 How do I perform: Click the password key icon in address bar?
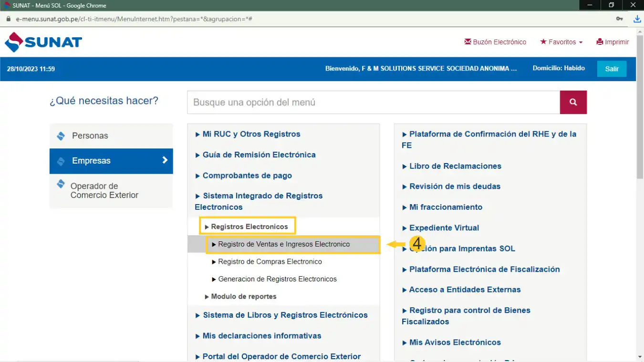click(x=619, y=19)
